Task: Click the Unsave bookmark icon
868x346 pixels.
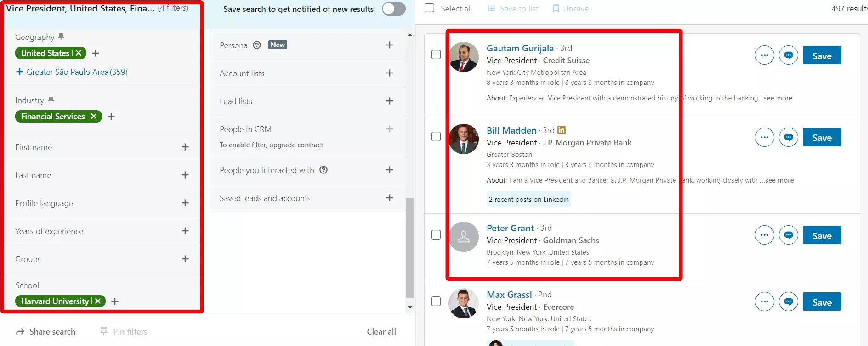Action: click(556, 8)
